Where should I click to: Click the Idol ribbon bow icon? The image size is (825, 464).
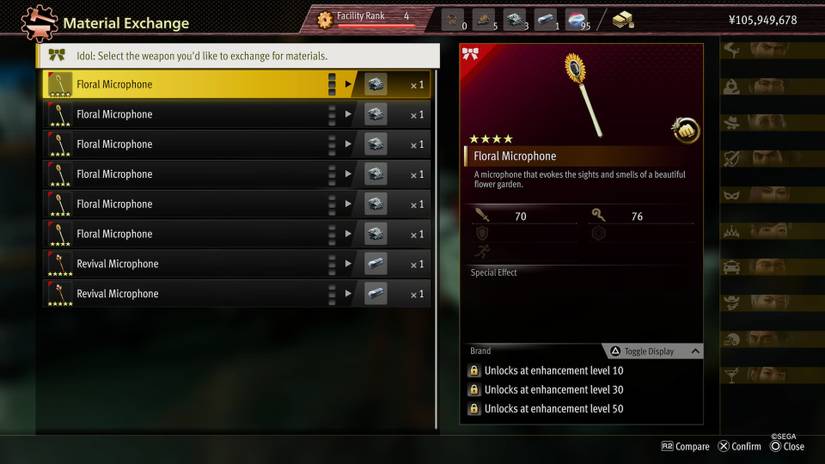click(x=57, y=55)
